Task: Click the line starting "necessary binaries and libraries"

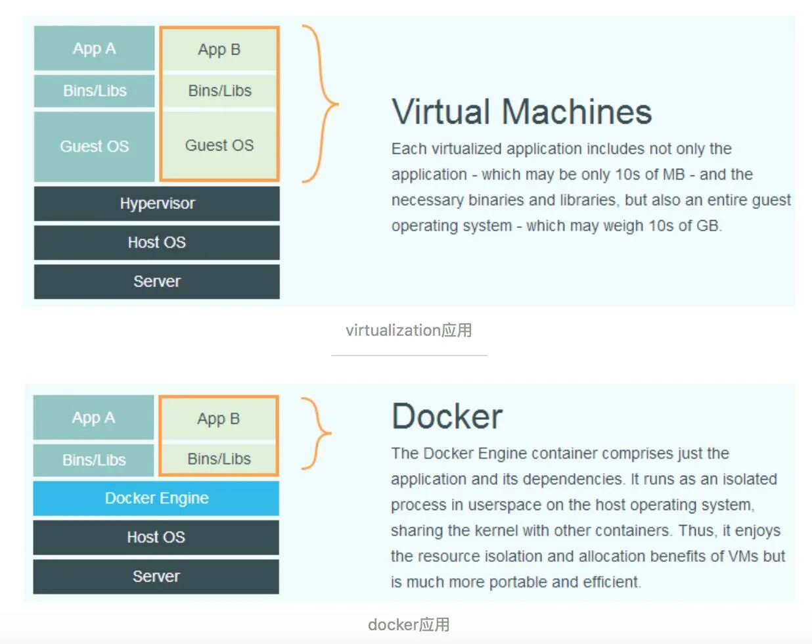Action: pos(591,200)
